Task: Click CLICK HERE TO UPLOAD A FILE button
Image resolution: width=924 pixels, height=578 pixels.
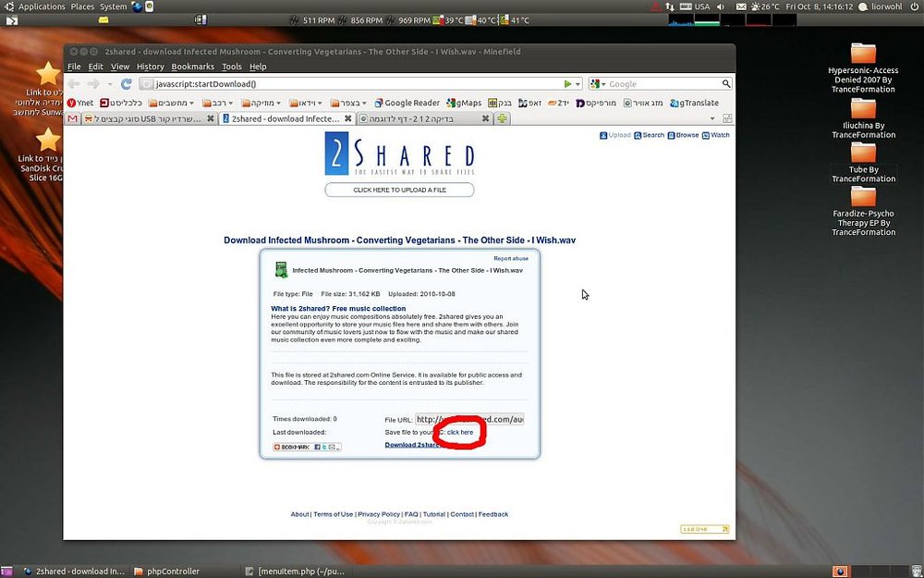Action: pyautogui.click(x=399, y=190)
